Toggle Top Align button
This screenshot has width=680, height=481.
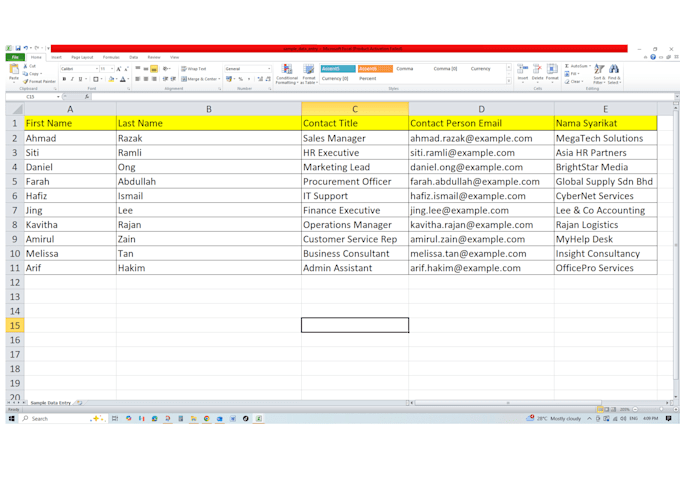137,69
